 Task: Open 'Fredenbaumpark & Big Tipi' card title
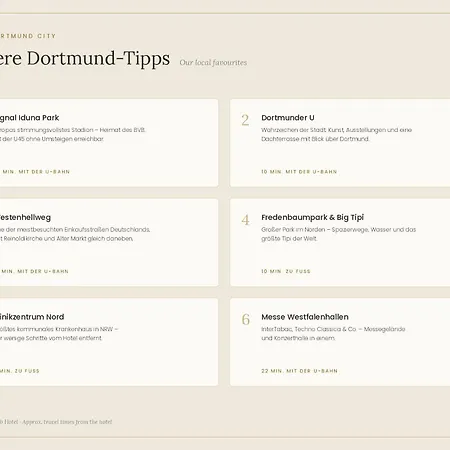point(312,217)
